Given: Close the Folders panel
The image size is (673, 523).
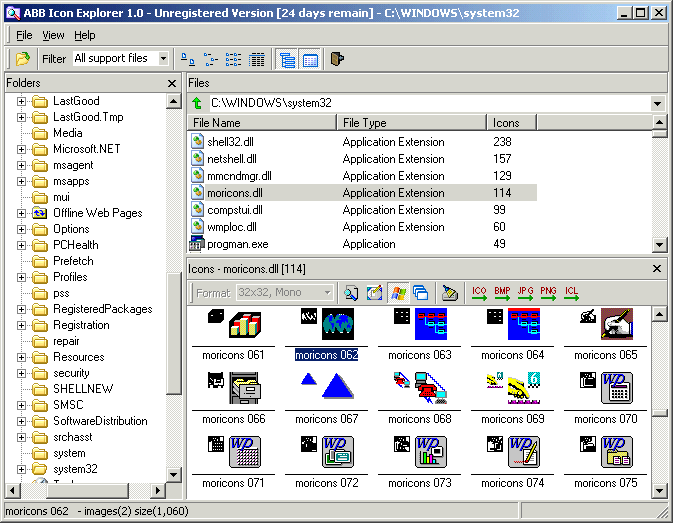Looking at the screenshot, I should pyautogui.click(x=172, y=83).
